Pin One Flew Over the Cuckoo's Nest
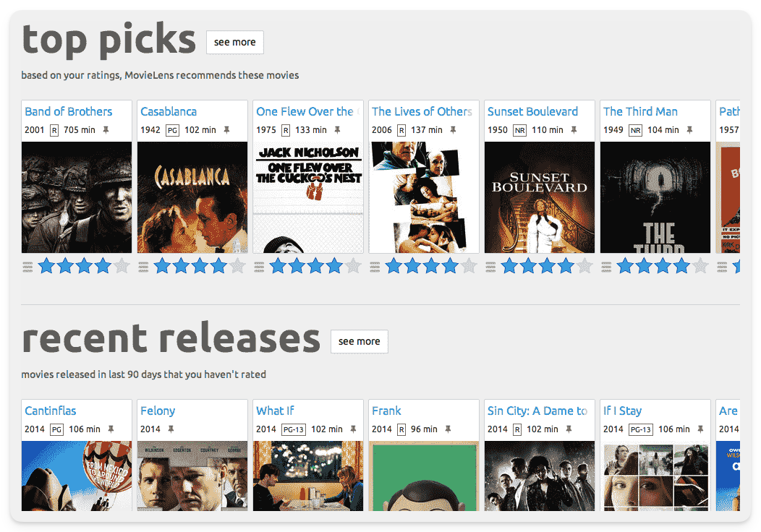 pos(337,130)
